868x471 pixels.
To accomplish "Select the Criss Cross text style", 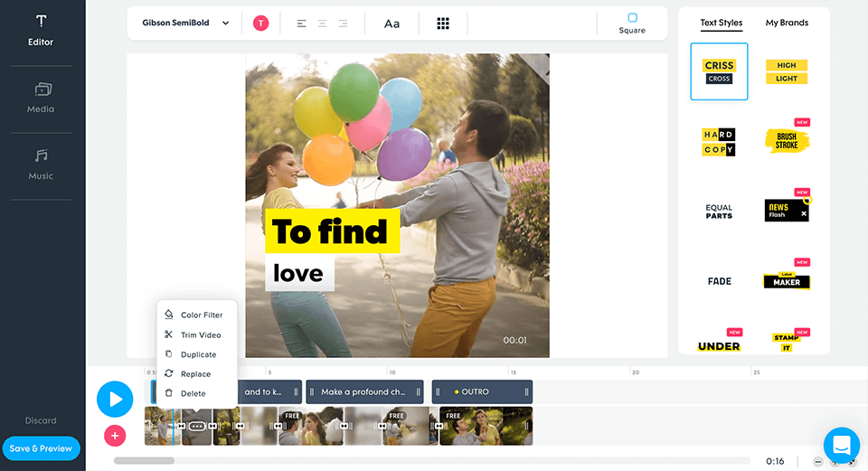I will coord(719,71).
